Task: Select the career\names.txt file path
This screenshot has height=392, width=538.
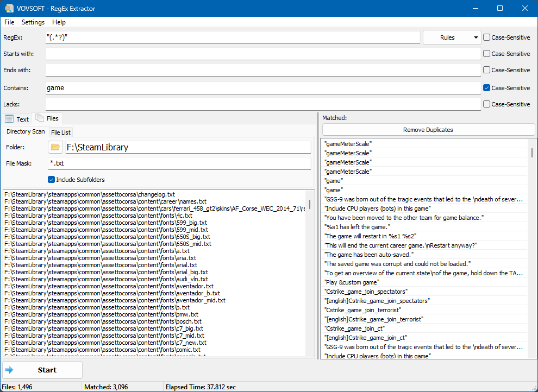Action: (x=105, y=201)
